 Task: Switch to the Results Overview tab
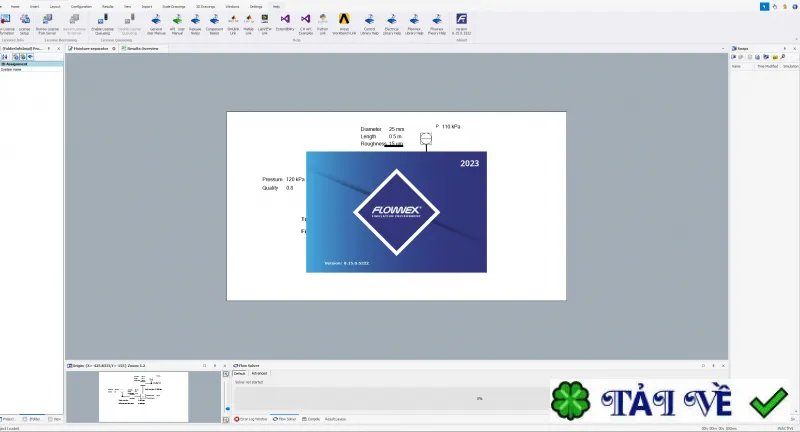(x=140, y=48)
